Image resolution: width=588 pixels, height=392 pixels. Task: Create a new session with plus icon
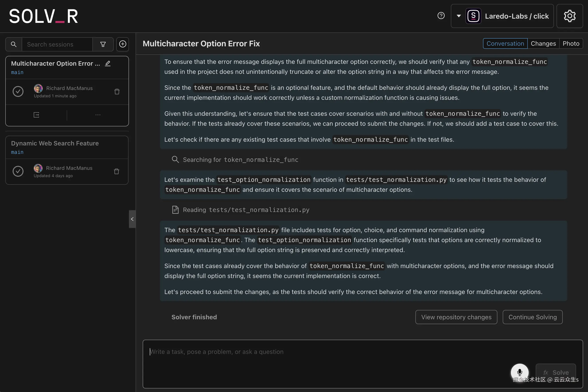122,44
